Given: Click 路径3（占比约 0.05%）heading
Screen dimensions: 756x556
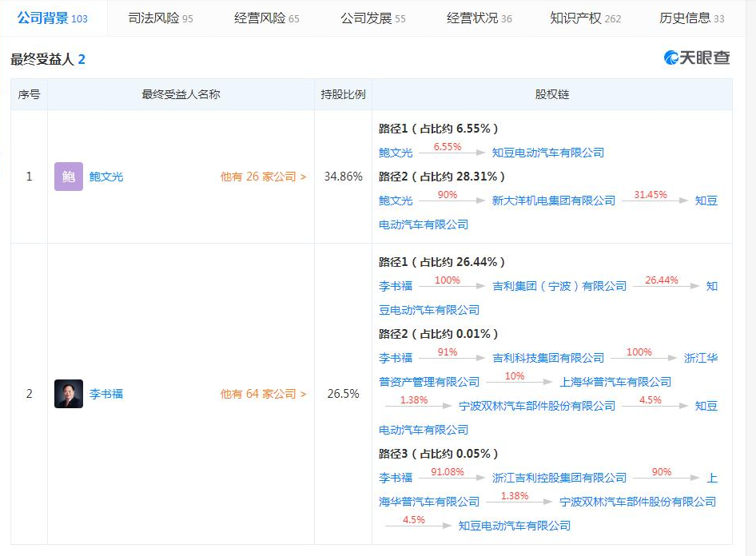Looking at the screenshot, I should point(438,454).
